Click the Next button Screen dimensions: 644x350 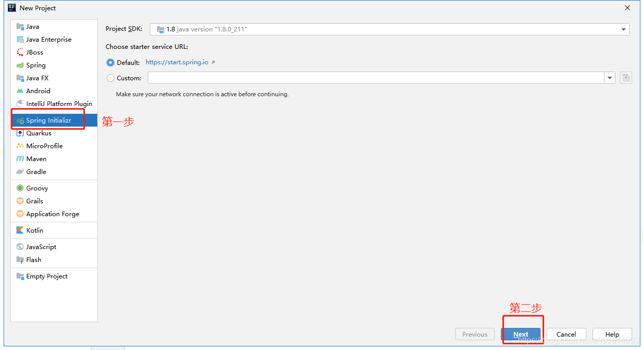(520, 334)
